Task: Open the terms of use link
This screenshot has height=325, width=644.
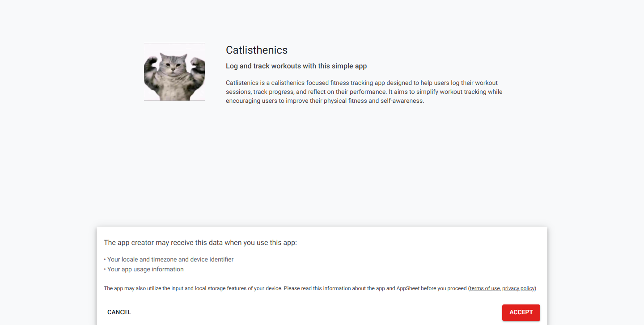Action: 484,288
